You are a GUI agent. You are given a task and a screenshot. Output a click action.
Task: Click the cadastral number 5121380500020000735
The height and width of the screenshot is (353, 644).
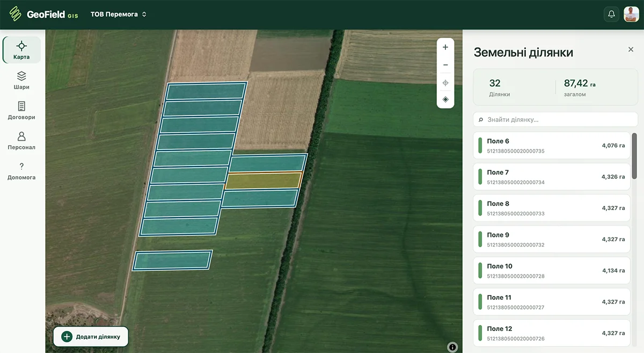click(516, 152)
